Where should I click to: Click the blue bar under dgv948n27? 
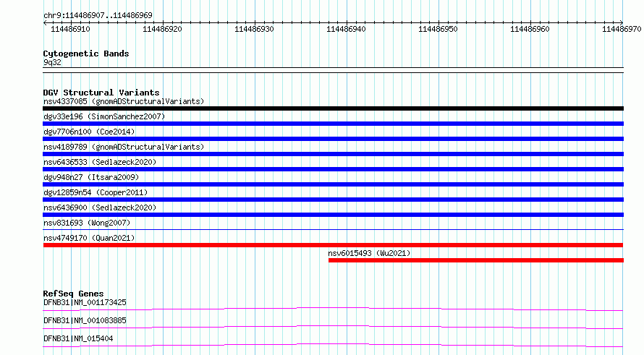tap(333, 184)
